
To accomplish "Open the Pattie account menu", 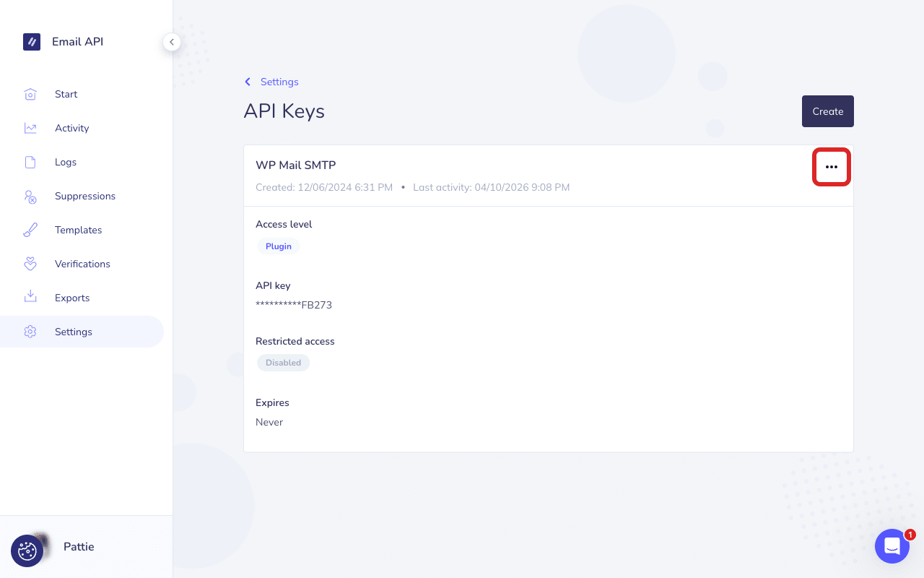I will coord(79,547).
